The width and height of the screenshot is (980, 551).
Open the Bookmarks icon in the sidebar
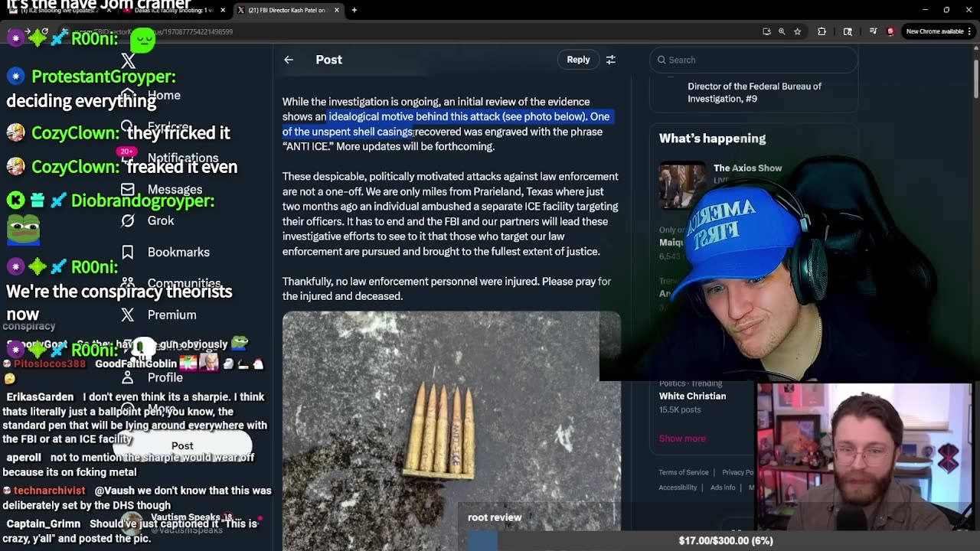(128, 252)
